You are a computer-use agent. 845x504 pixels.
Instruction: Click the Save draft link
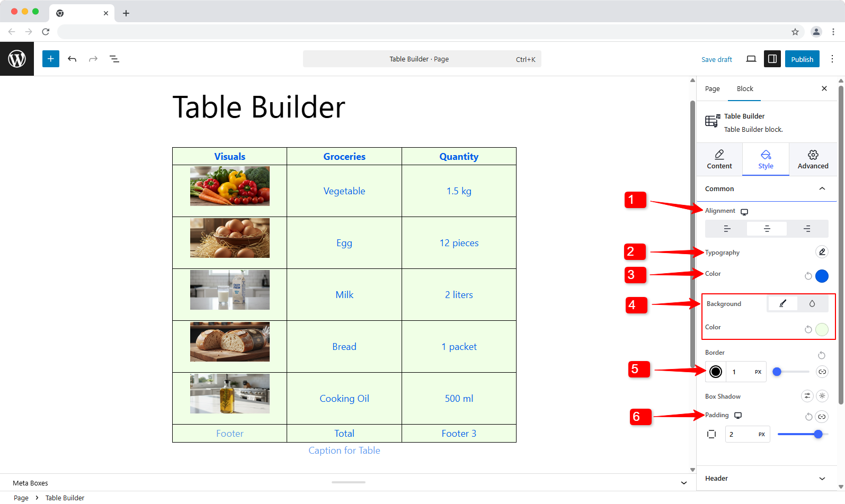[716, 60]
